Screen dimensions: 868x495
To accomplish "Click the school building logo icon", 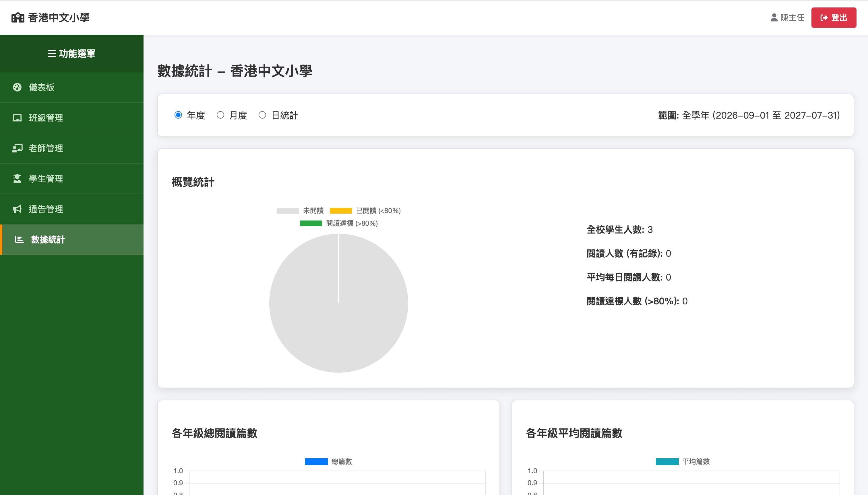I will 18,17.
